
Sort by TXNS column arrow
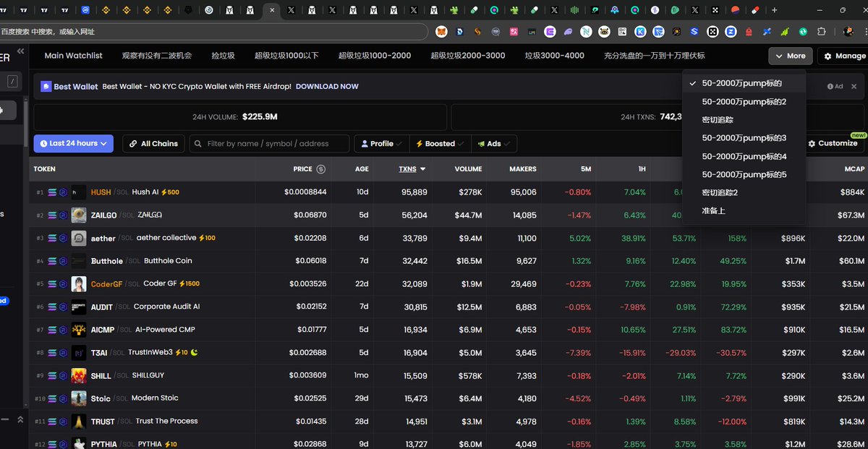[x=422, y=169]
